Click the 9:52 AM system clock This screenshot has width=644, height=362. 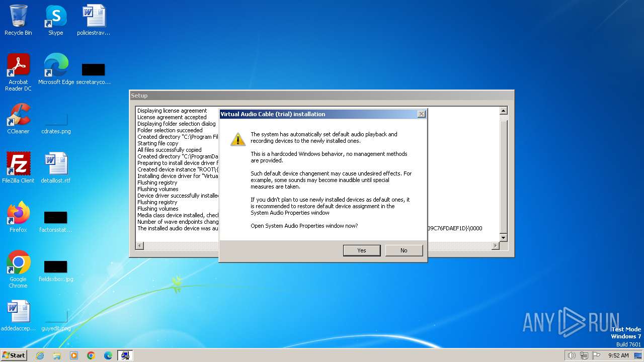pyautogui.click(x=618, y=355)
